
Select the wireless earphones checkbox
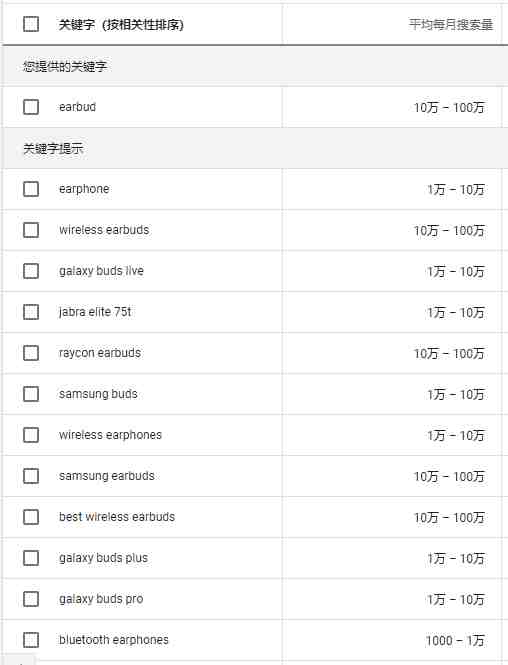31,435
